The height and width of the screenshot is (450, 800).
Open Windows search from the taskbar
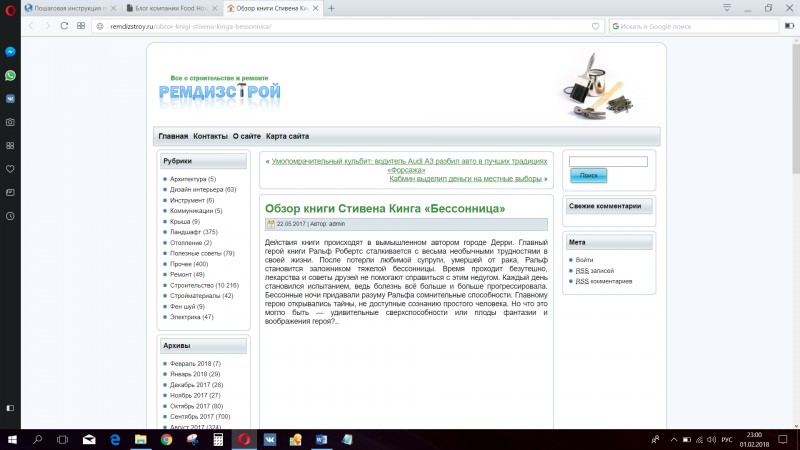(37, 439)
